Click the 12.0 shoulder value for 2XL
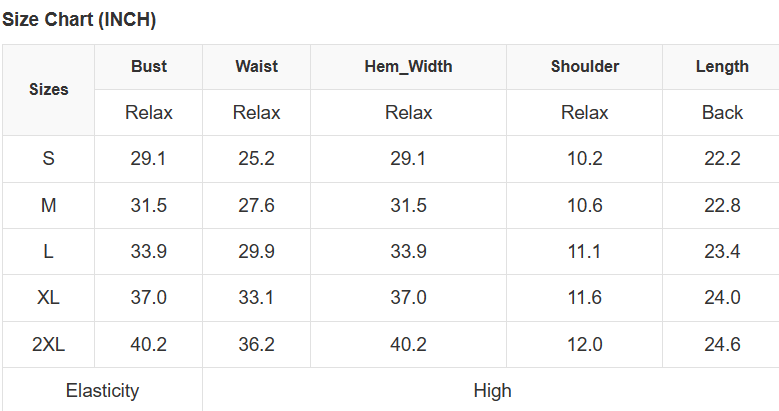This screenshot has height=411, width=779. coord(585,345)
